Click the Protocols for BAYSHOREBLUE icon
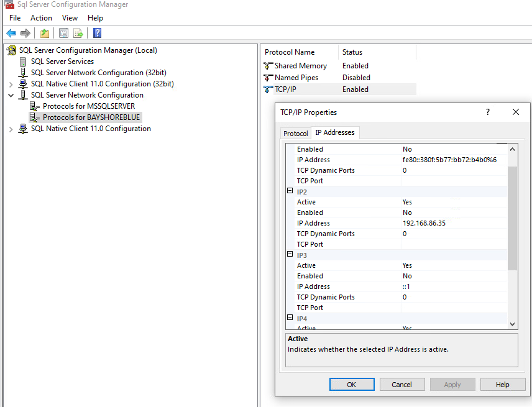 coord(35,117)
